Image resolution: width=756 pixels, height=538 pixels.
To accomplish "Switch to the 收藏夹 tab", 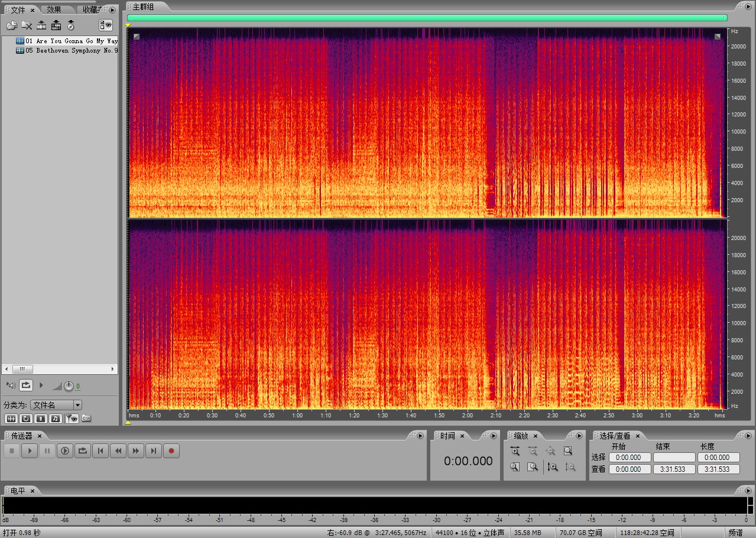I will (91, 9).
